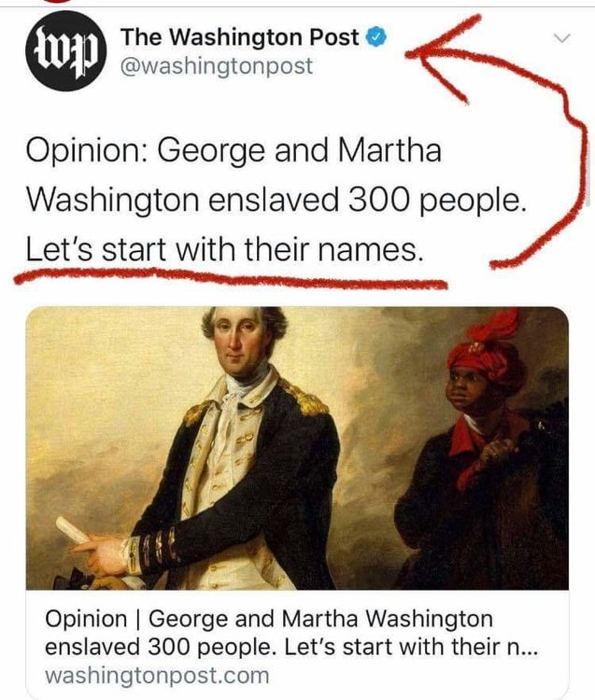Screen dimensions: 595x700
Task: Click the phrase "Let's start with their names."
Action: click(x=224, y=250)
